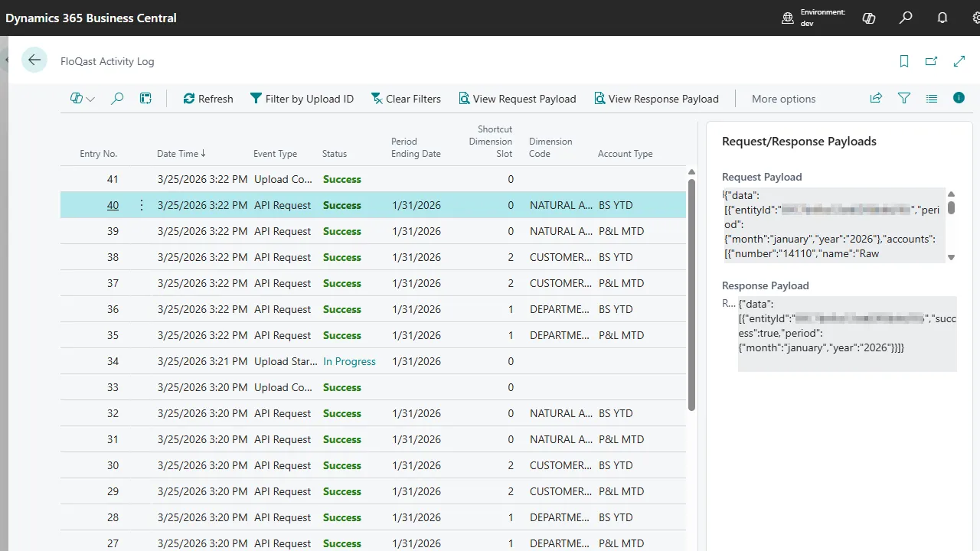Click inside Response Payload text box
The height and width of the screenshot is (551, 980).
[x=847, y=334]
